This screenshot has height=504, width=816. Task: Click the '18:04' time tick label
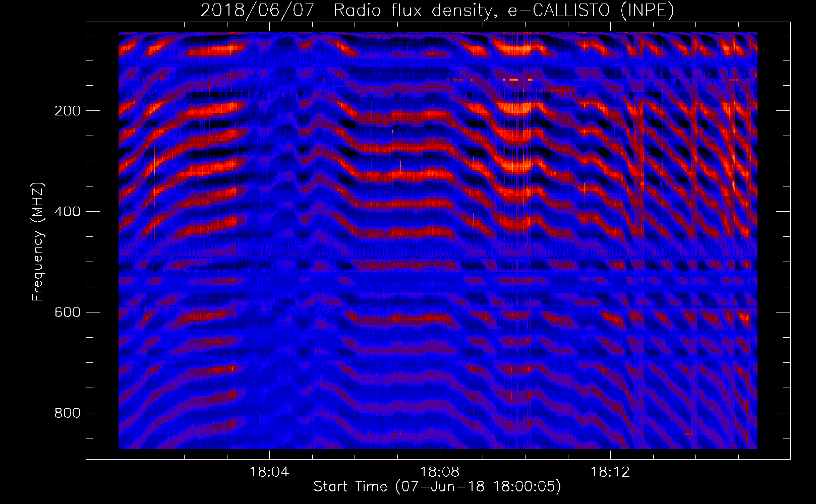(269, 472)
